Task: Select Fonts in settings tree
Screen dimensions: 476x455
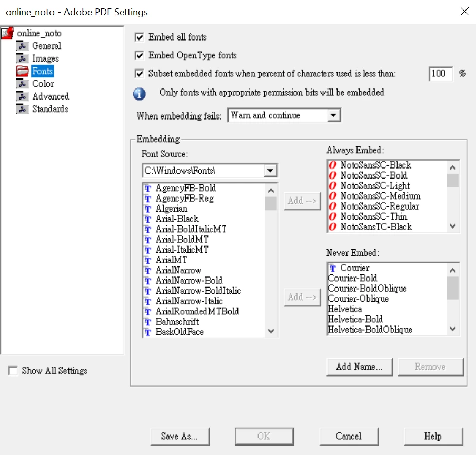Action: point(43,71)
